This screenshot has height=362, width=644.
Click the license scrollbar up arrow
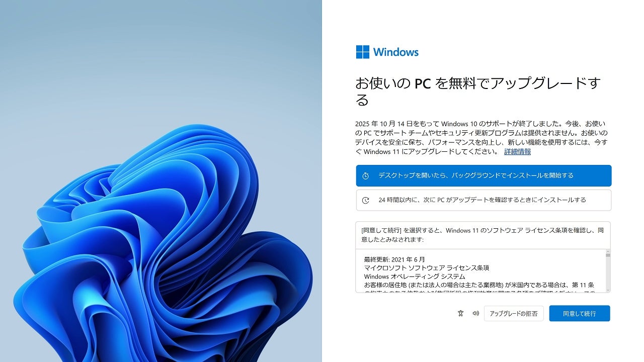[x=608, y=251]
